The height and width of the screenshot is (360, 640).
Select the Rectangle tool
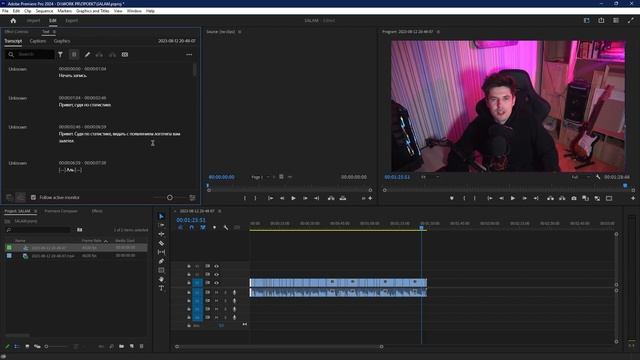(x=161, y=270)
